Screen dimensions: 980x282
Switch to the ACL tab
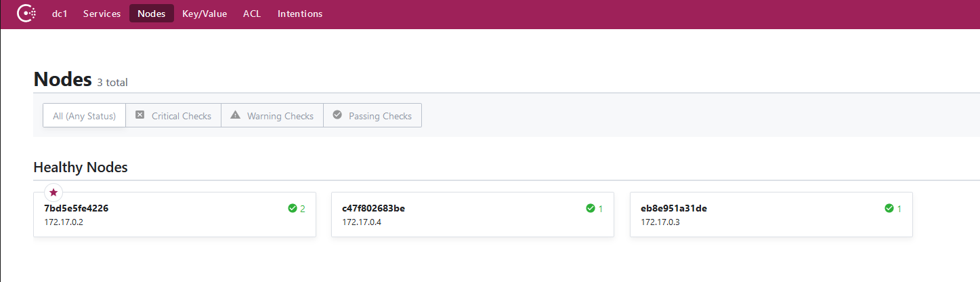click(252, 14)
